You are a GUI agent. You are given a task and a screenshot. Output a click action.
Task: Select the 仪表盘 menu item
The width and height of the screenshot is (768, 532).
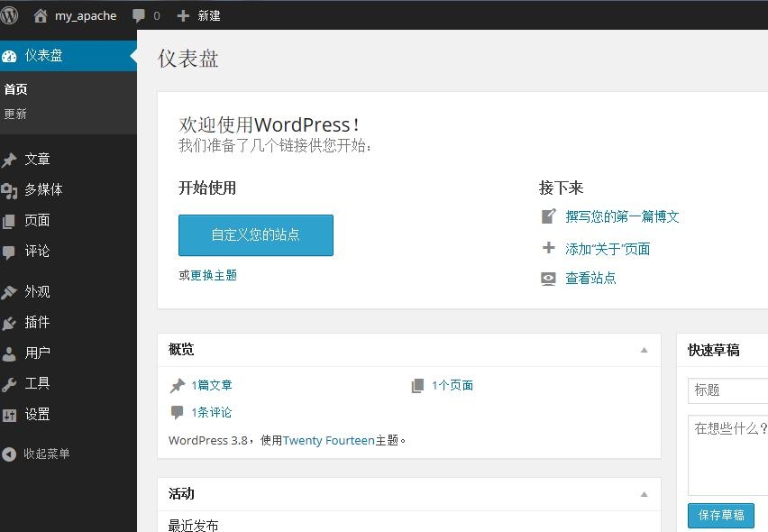(x=69, y=55)
